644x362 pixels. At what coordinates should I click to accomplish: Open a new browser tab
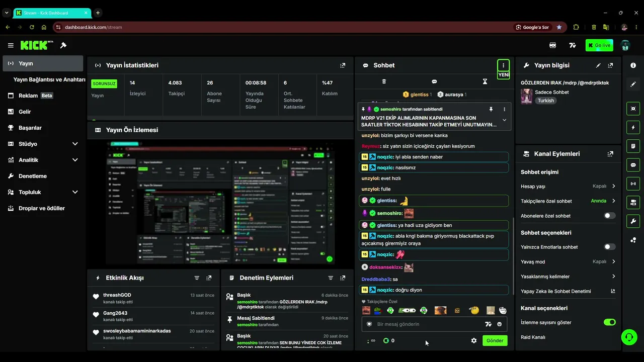click(x=98, y=13)
